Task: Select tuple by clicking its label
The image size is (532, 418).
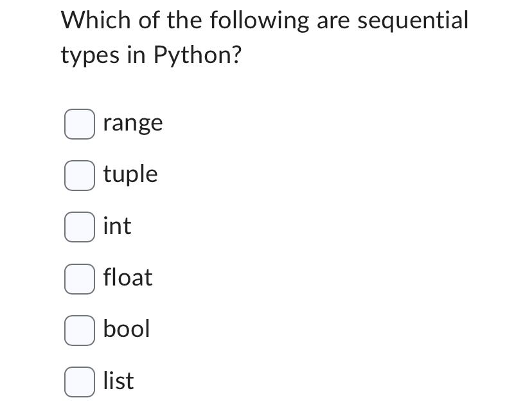Action: pos(130,174)
